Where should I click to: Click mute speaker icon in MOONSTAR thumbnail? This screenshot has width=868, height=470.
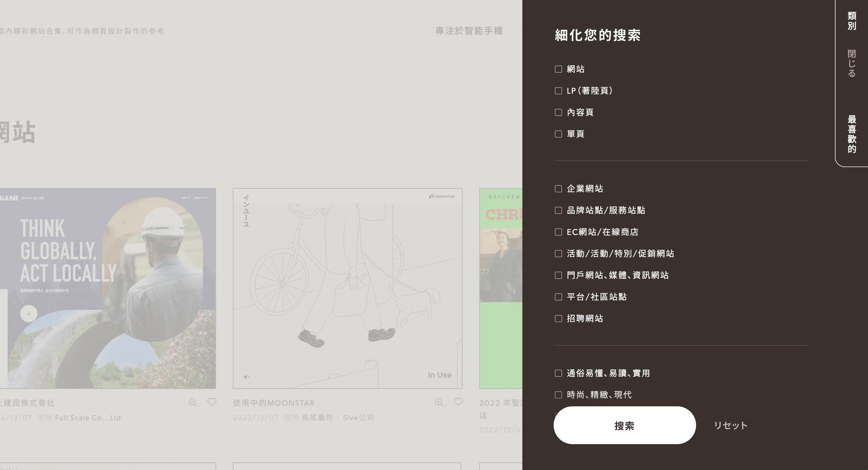247,377
